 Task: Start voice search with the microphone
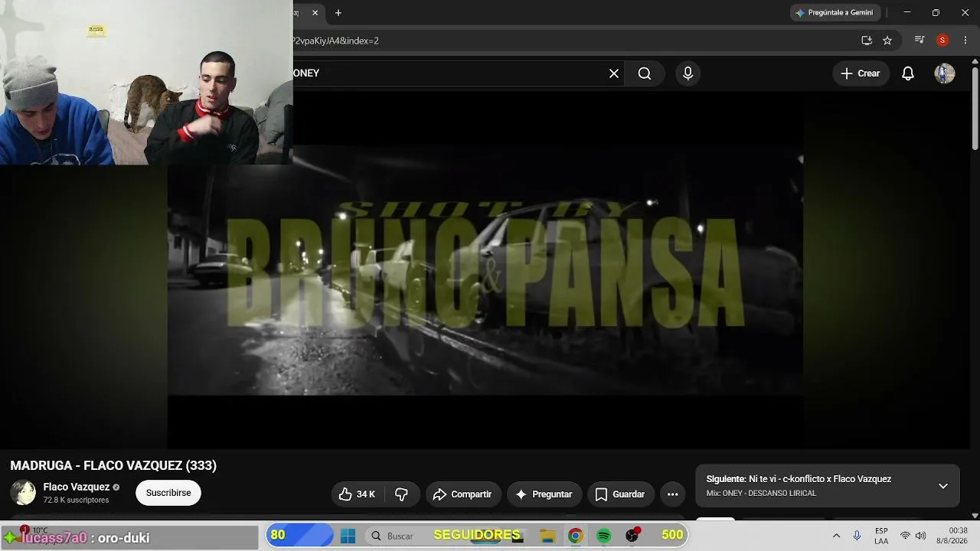688,73
